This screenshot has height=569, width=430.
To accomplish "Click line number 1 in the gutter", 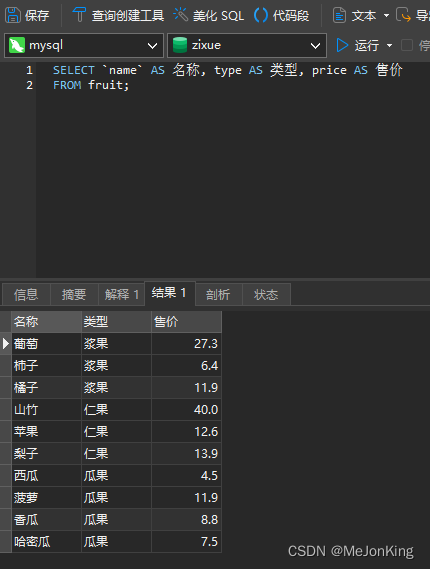I will tap(29, 70).
